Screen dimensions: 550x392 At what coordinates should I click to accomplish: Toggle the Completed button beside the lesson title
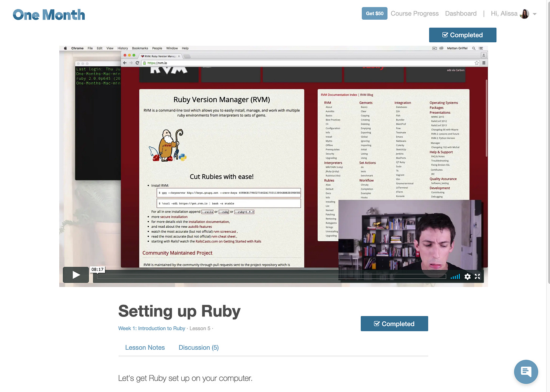tap(394, 324)
